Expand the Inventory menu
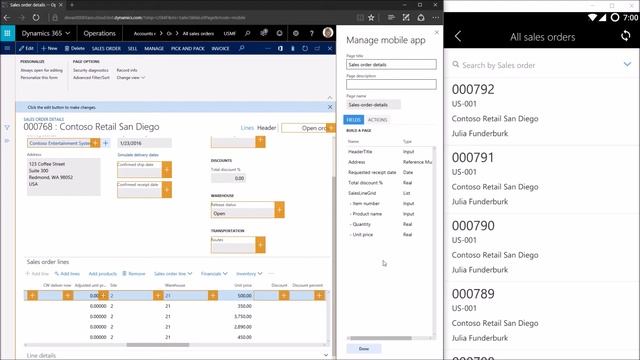640x360 pixels. coord(249,273)
